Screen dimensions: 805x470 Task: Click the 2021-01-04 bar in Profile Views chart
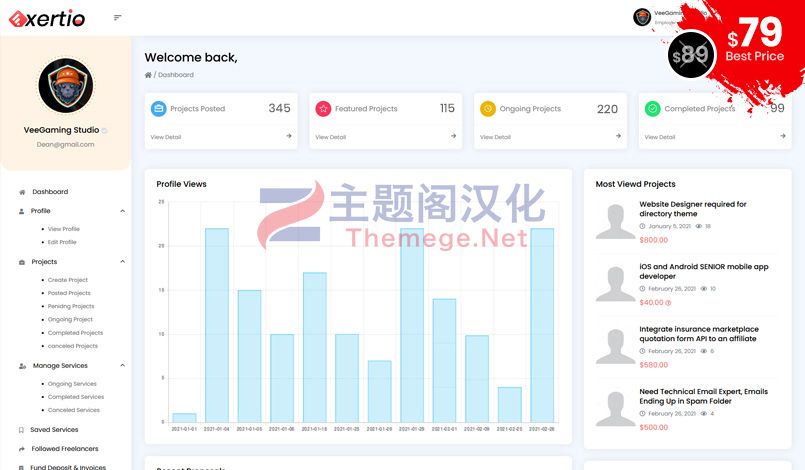(217, 325)
